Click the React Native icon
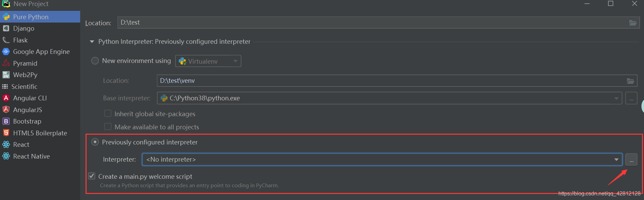Screen dimensions: 644x200 tap(6, 156)
